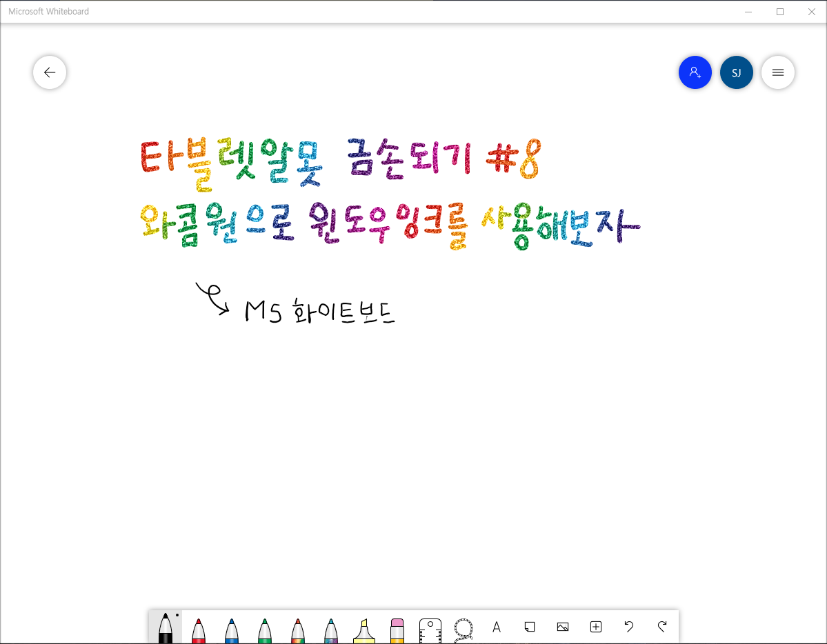
Task: Select the rainbow pen tool
Action: (x=298, y=630)
